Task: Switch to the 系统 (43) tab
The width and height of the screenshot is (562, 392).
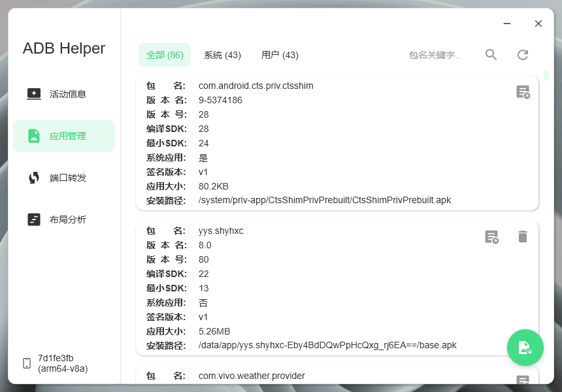Action: [x=224, y=56]
